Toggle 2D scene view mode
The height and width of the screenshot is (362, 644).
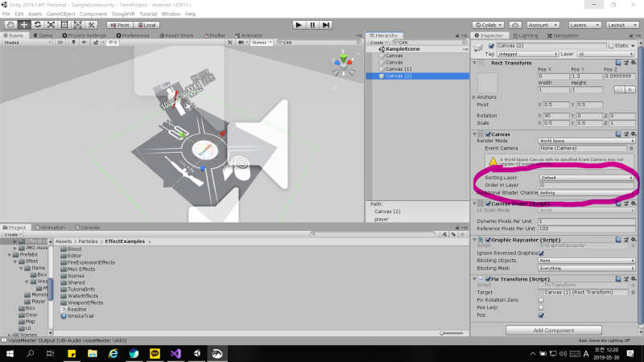[60, 43]
